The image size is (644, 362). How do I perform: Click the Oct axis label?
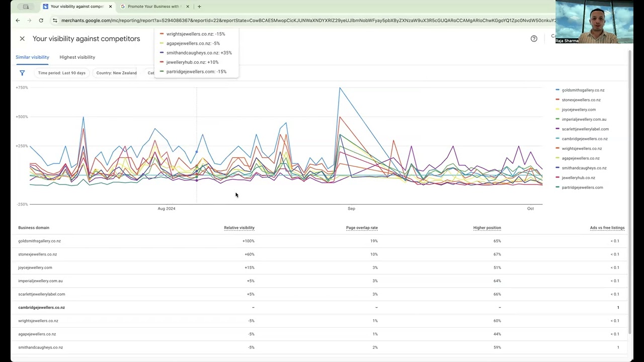coord(530,208)
